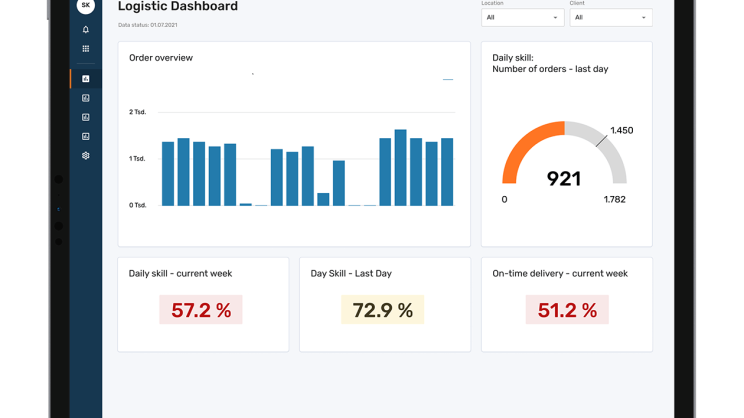This screenshot has height=418, width=744.
Task: Click the orange segment of the gauge
Action: (x=525, y=145)
